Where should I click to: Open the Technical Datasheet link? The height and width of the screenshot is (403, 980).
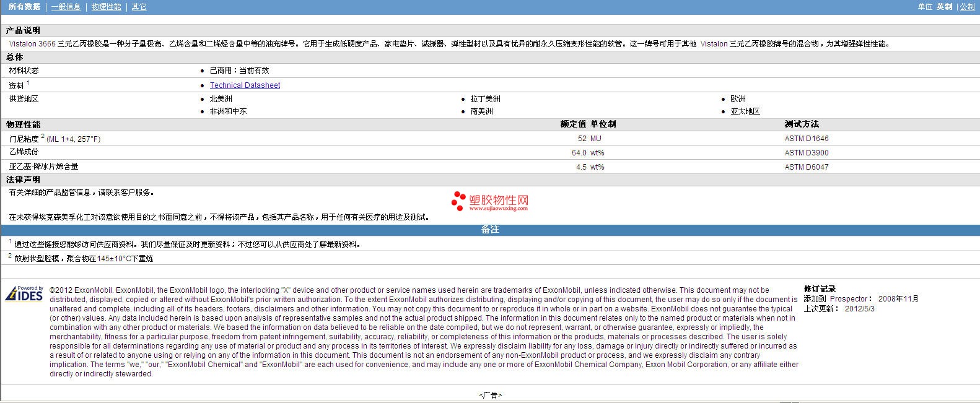point(245,85)
